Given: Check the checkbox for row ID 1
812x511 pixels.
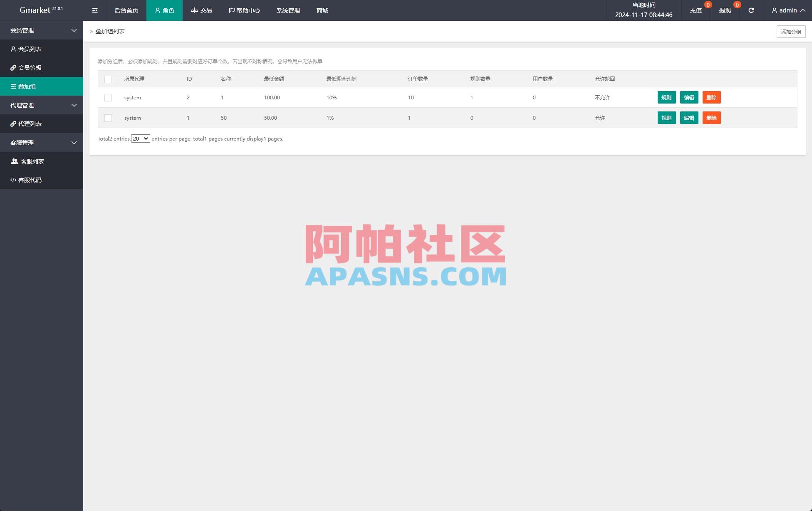Looking at the screenshot, I should pos(108,118).
